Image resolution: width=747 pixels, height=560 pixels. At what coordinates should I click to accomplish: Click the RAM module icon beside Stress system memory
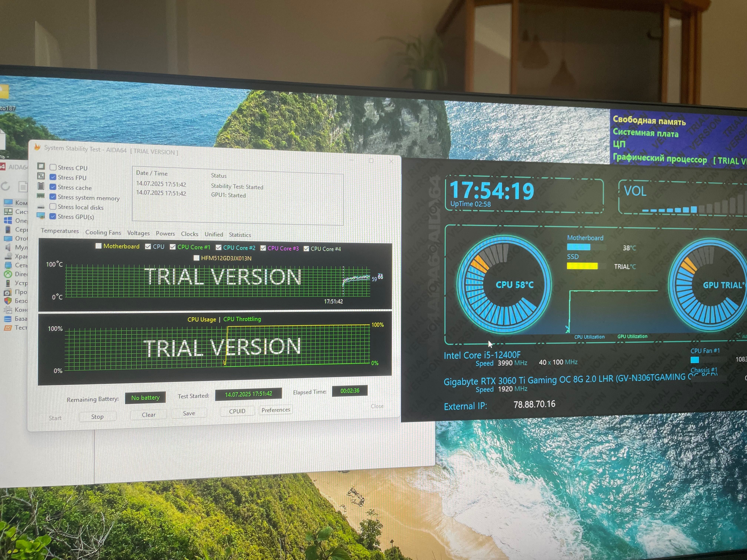41,196
